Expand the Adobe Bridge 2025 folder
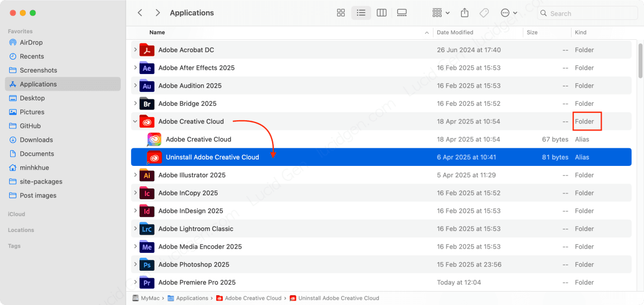The image size is (644, 305). (135, 104)
